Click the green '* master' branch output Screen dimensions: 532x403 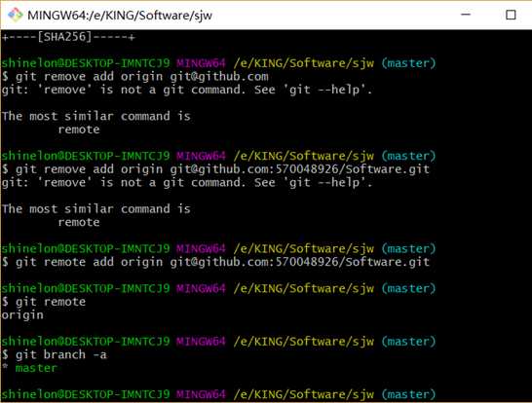pyautogui.click(x=29, y=368)
